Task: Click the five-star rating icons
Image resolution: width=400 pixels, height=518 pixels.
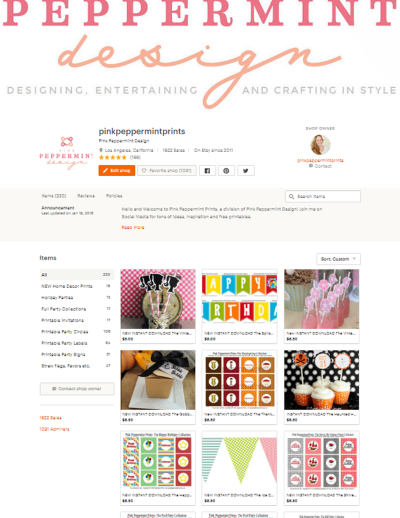Action: tap(113, 157)
